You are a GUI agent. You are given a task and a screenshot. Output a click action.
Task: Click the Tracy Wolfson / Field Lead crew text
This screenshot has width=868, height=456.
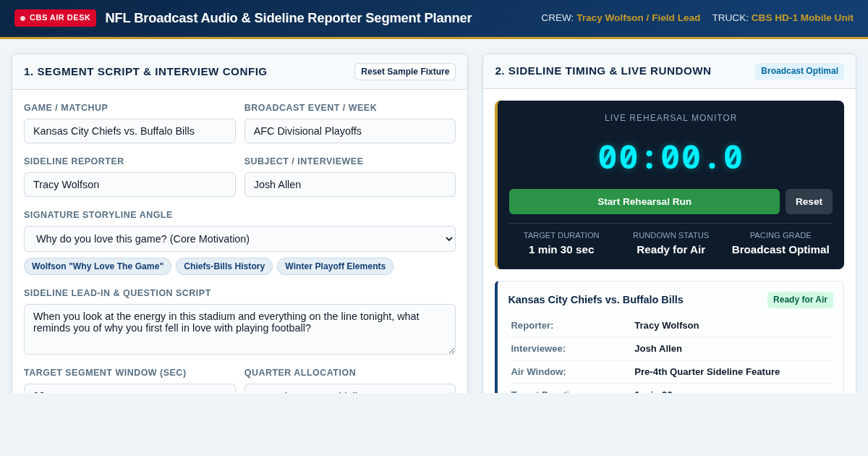click(x=638, y=18)
